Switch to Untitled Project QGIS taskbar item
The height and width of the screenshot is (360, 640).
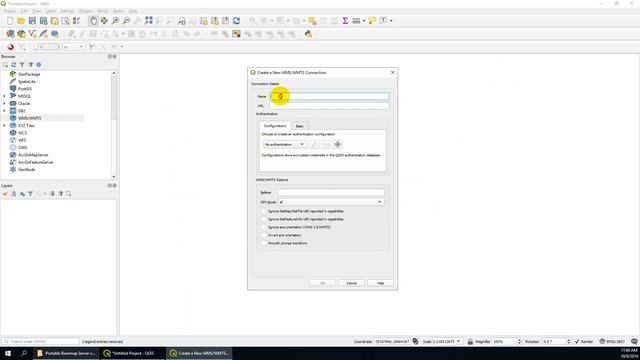[132, 353]
